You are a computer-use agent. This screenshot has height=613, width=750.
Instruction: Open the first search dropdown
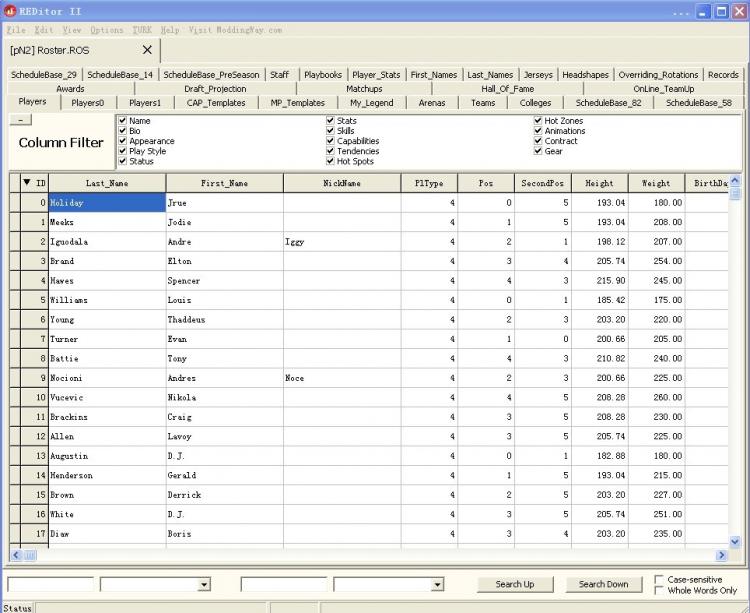204,584
